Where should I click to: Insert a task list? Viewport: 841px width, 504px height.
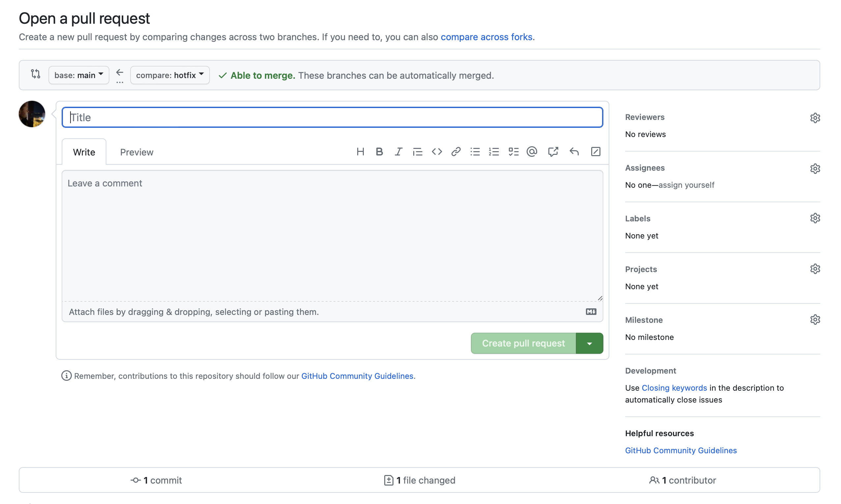click(513, 152)
